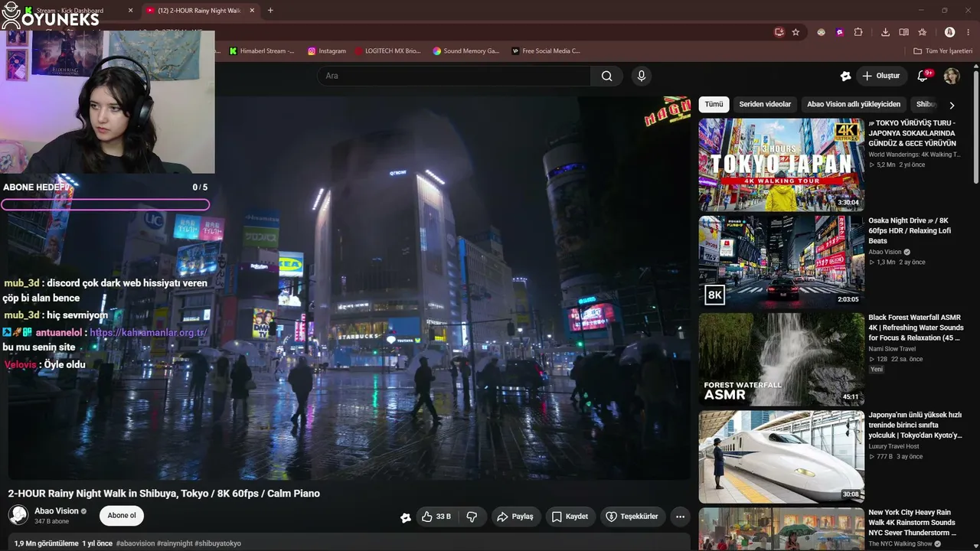Click the #abaovision hashtag

coord(136,543)
